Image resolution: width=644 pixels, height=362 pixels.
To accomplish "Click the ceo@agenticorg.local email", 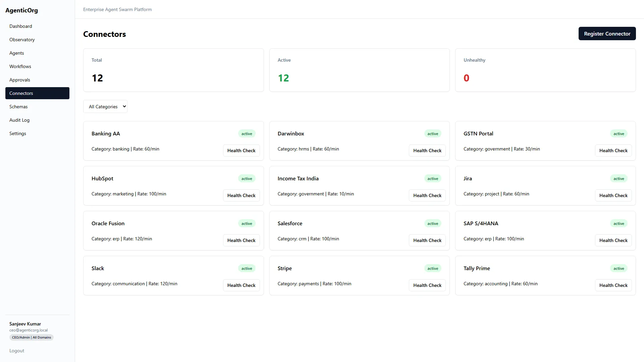I will [x=29, y=330].
